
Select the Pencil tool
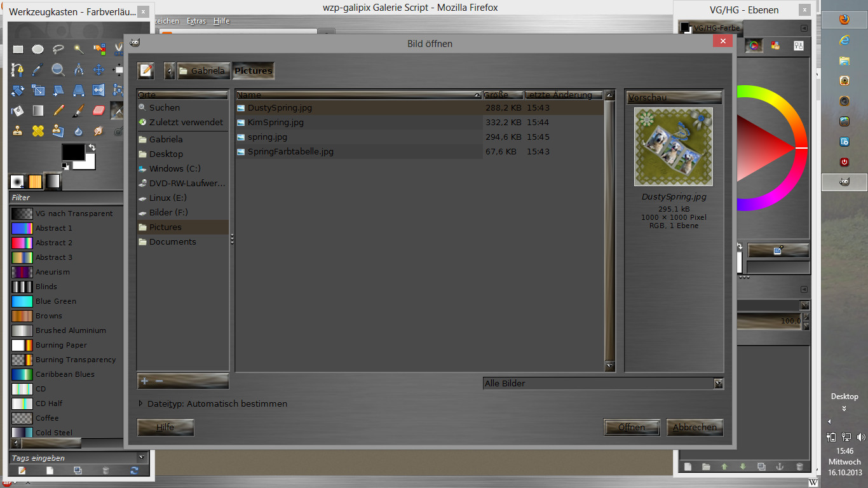(x=58, y=111)
